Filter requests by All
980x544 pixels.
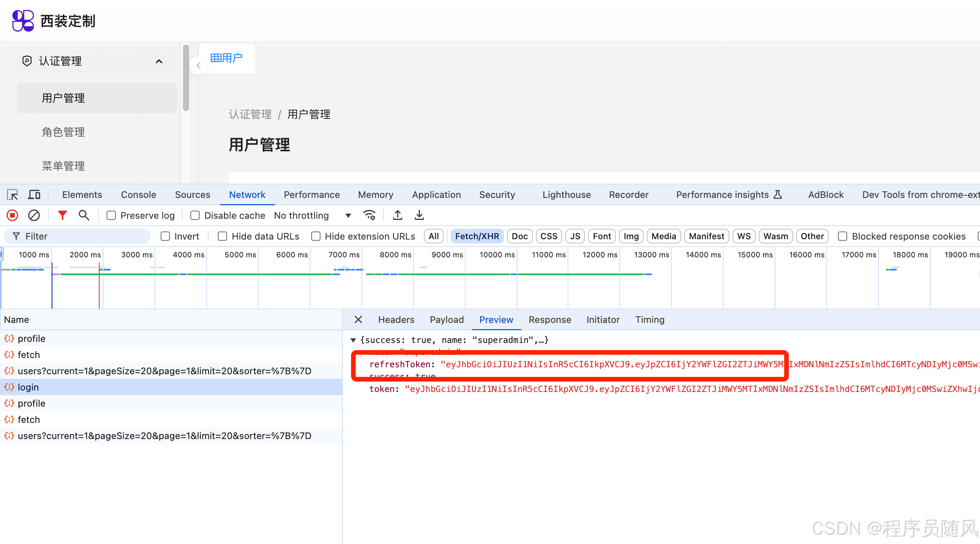point(434,236)
